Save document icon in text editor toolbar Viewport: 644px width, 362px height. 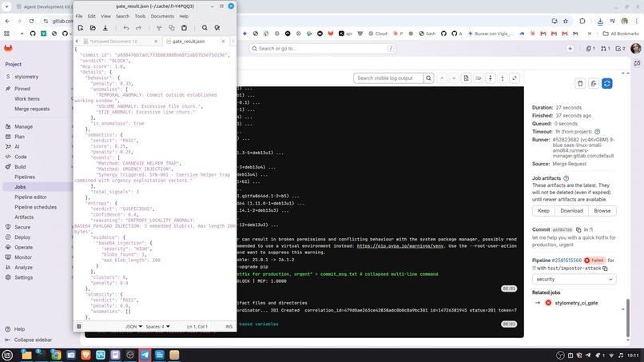(105, 28)
